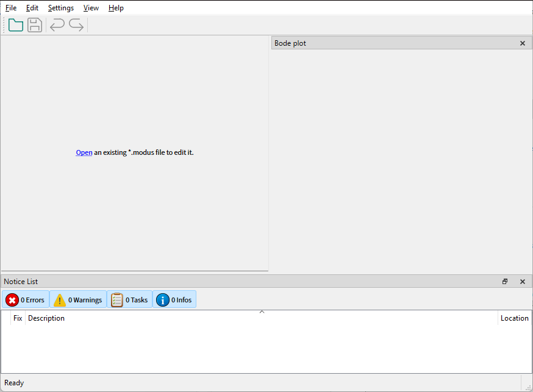Click the blue Open link for .modus files
The height and width of the screenshot is (392, 533).
click(x=84, y=152)
